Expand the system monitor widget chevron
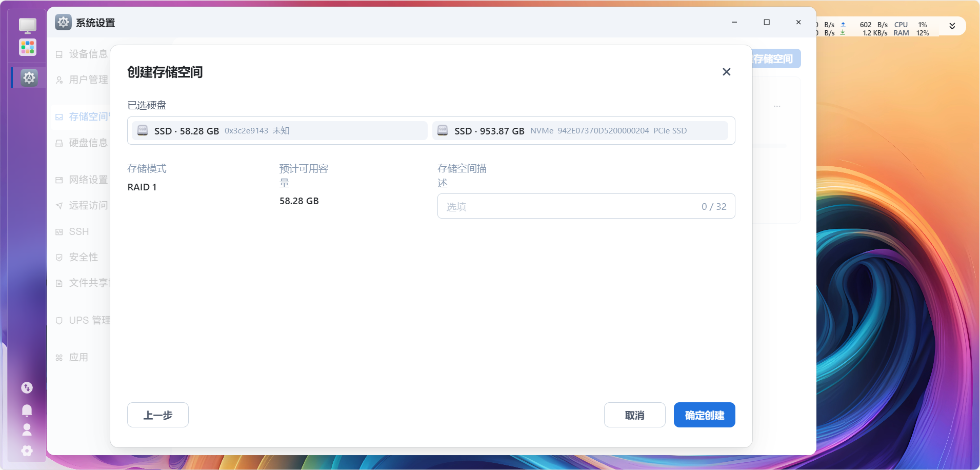This screenshot has width=980, height=470. pos(952,26)
